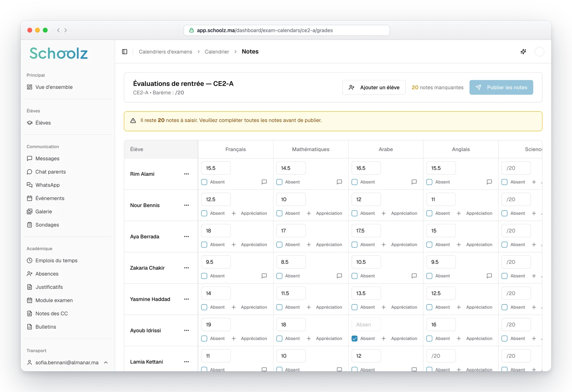Viewport: 572px width, 392px height.
Task: Open comment for Zakaria Chakir's Français grade
Action: pyautogui.click(x=264, y=276)
